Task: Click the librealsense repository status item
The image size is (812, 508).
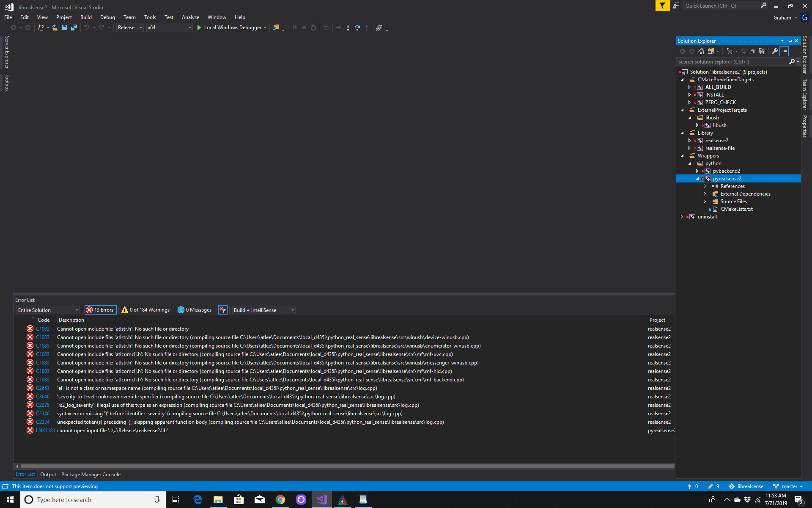Action: [x=746, y=486]
